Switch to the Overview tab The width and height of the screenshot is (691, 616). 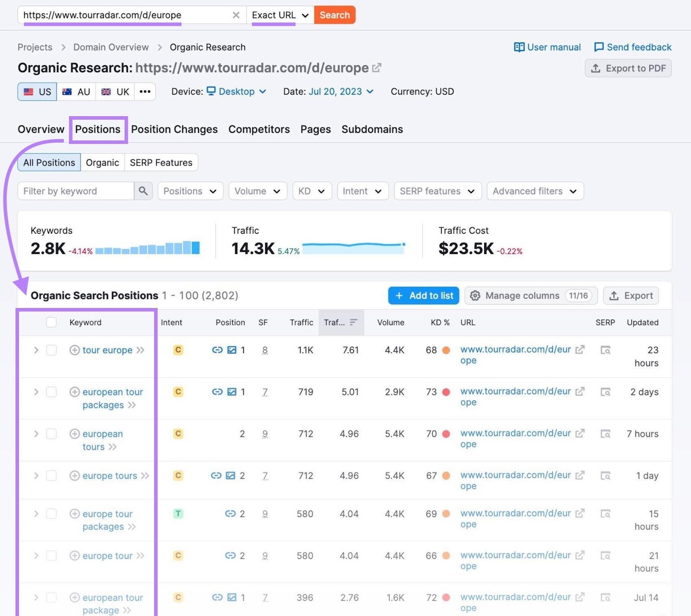pos(41,129)
